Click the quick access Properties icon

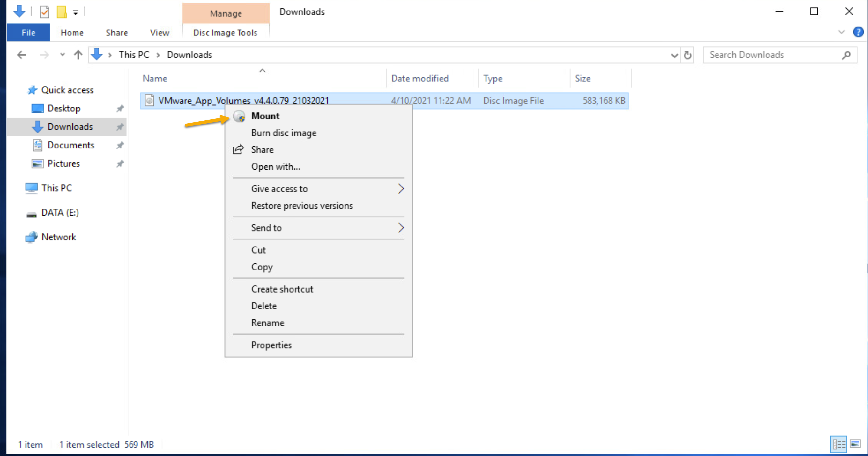pyautogui.click(x=44, y=12)
